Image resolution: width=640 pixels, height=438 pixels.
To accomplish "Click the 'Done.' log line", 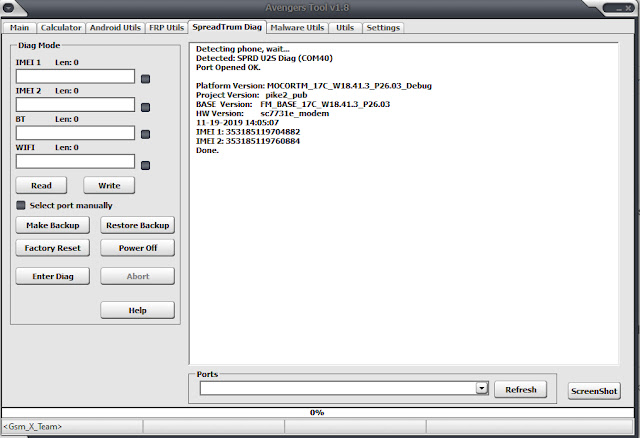I will pos(207,150).
